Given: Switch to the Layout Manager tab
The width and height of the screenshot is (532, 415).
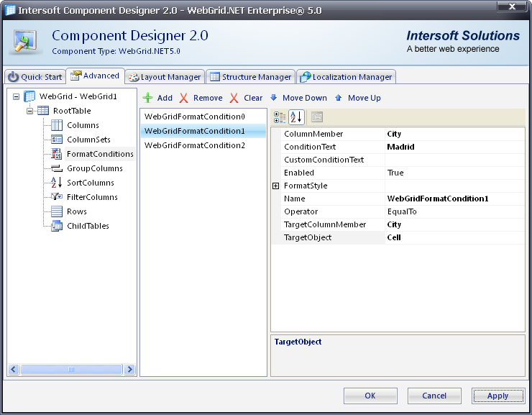Looking at the screenshot, I should click(165, 77).
